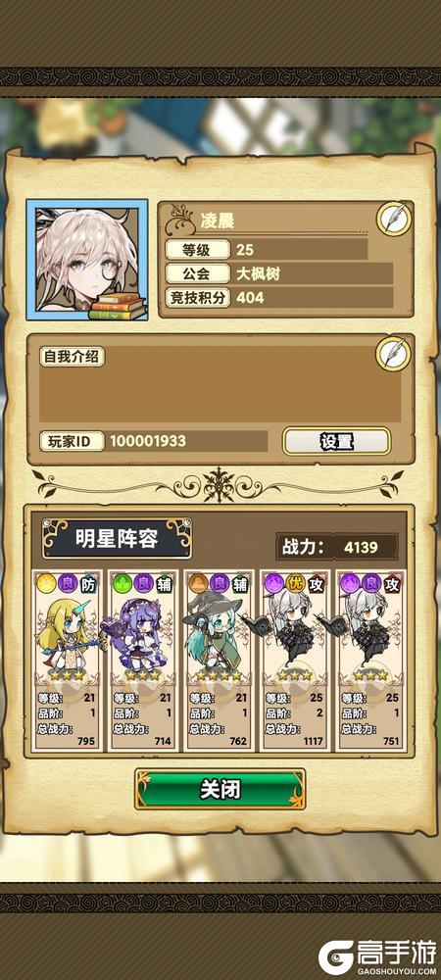Select the player avatar portrait
Image resolution: width=441 pixels, height=980 pixels.
(x=87, y=260)
